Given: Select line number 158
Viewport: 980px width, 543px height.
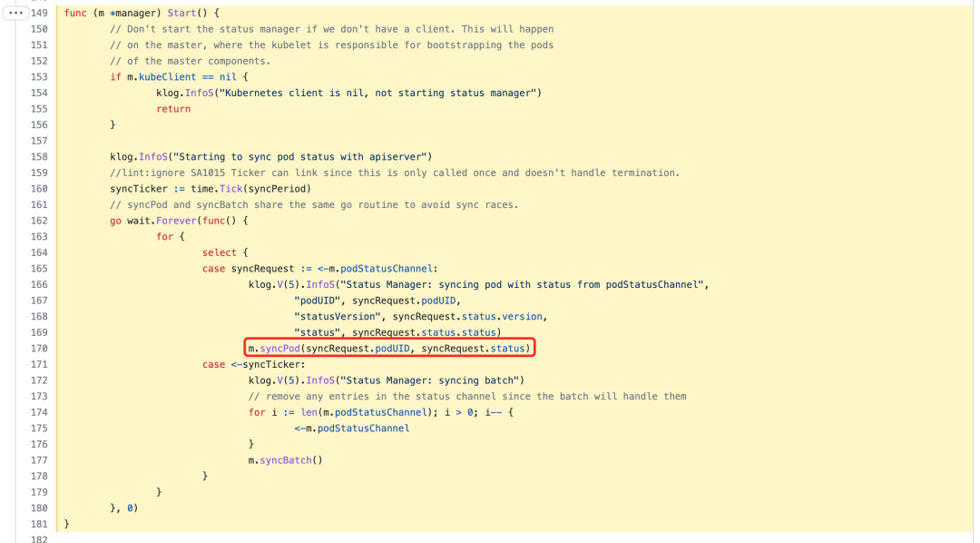Looking at the screenshot, I should point(39,157).
